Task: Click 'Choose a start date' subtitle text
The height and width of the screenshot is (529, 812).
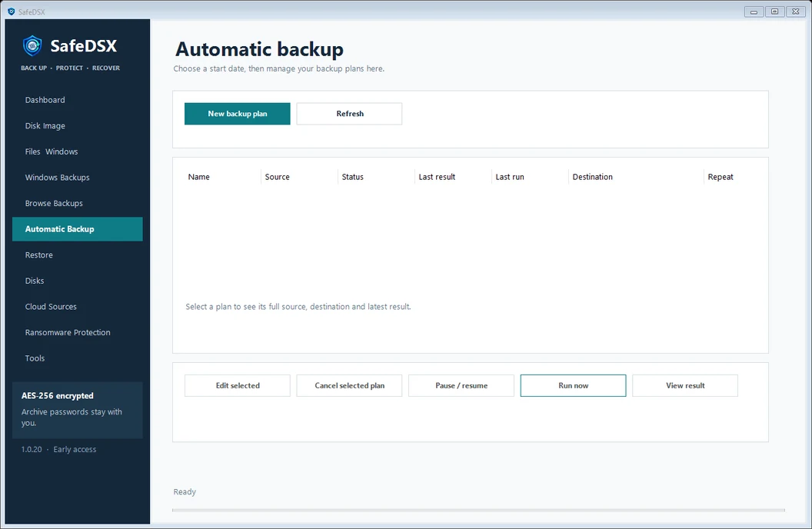Action: (279, 68)
